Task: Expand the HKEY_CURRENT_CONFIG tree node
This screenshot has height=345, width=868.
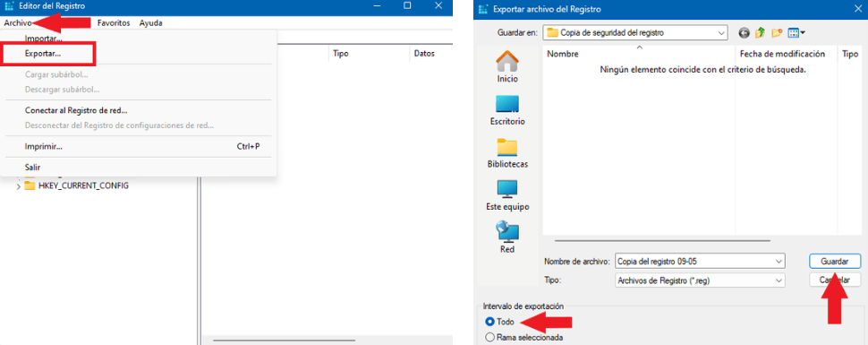Action: (18, 185)
